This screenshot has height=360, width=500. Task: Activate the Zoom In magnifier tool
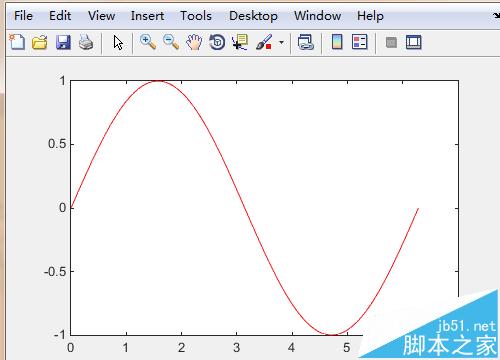point(148,42)
